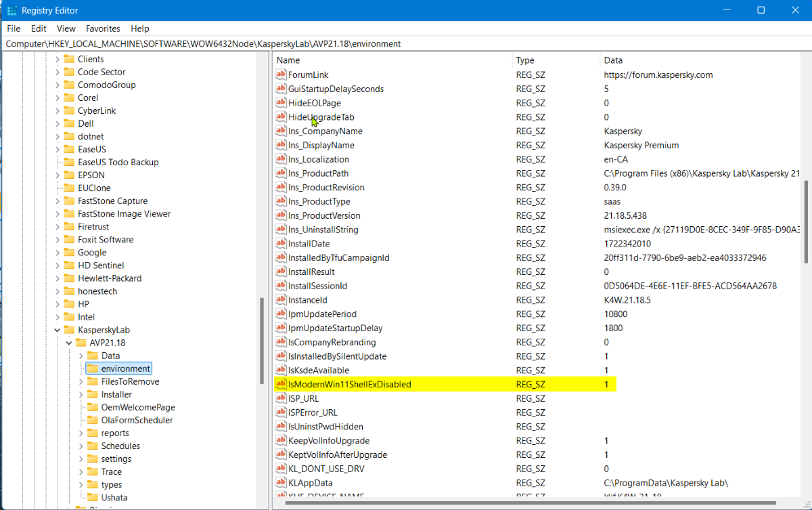Viewport: 812px width, 510px height.
Task: Open the Help menu
Action: tap(140, 28)
